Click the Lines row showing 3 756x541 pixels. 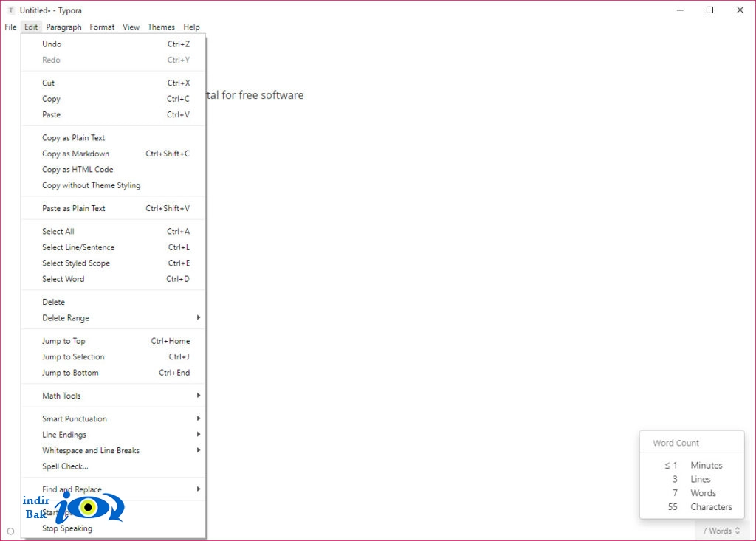(693, 479)
